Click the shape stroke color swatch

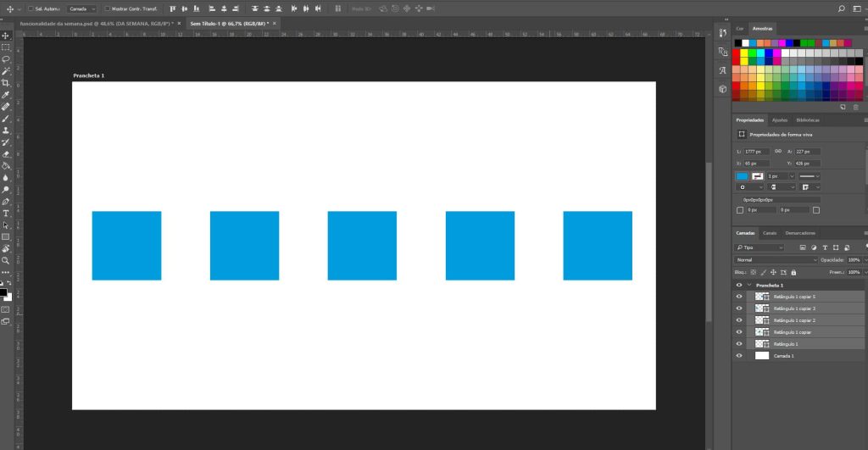757,176
